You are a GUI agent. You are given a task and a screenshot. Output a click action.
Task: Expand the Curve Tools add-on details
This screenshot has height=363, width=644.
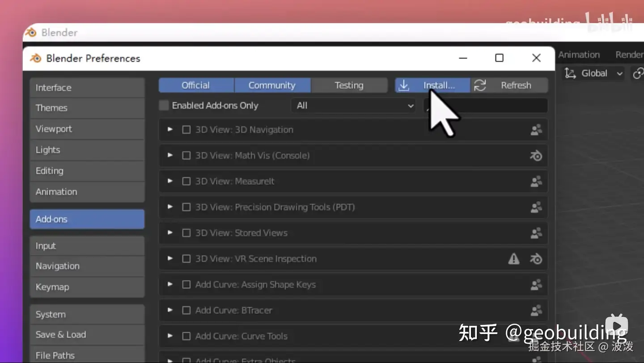170,336
